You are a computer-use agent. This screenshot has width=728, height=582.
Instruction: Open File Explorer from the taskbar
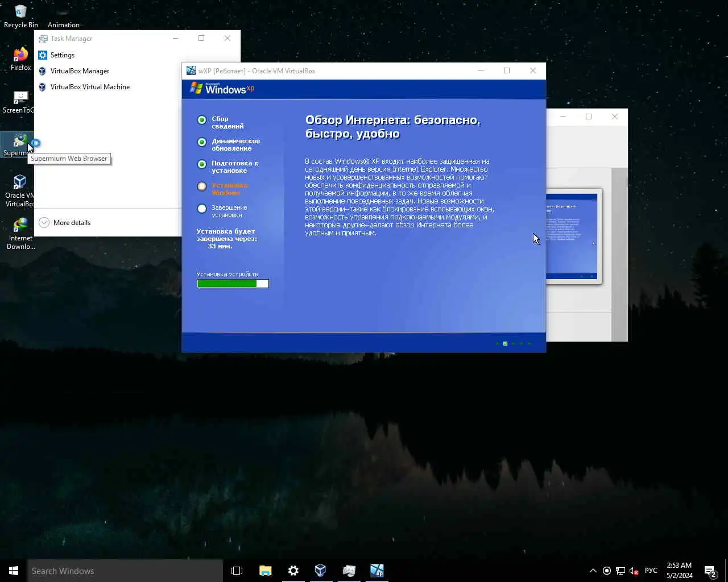coord(265,571)
